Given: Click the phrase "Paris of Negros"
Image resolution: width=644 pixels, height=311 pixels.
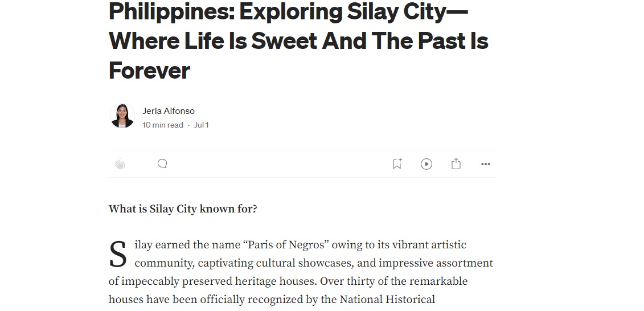Looking at the screenshot, I should (x=285, y=245).
